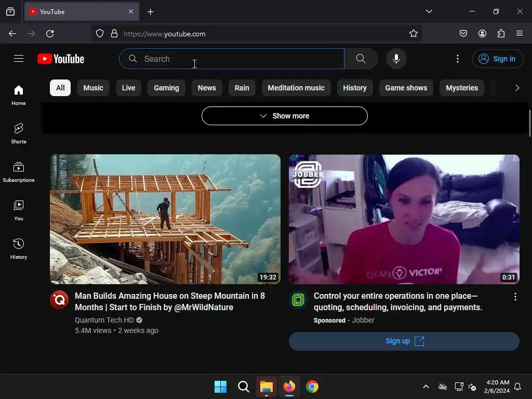Open YouTube settings three-dot menu
The width and height of the screenshot is (532, 399).
[457, 59]
